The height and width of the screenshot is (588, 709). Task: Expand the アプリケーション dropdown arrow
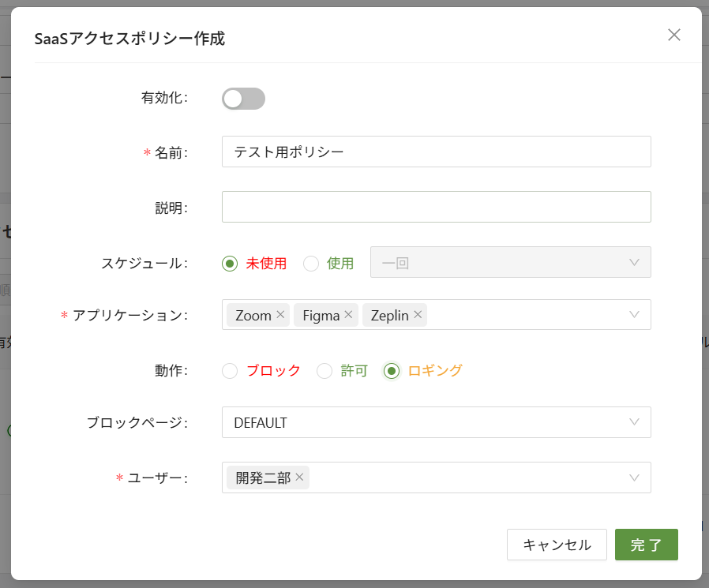point(634,314)
